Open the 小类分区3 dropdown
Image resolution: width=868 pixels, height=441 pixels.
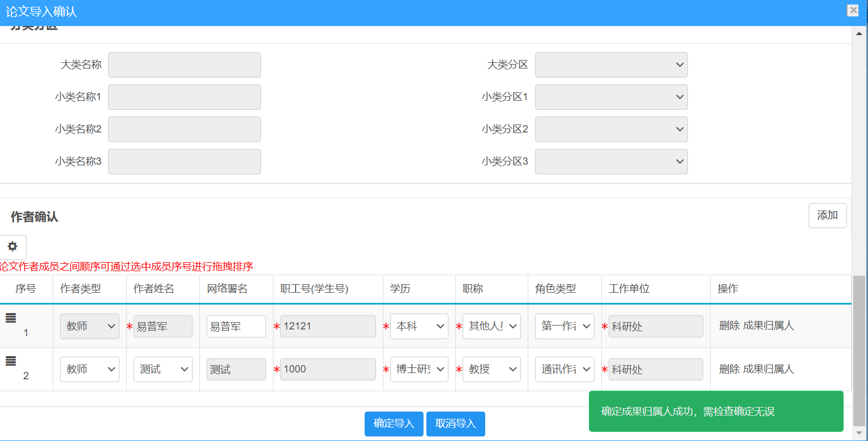611,162
